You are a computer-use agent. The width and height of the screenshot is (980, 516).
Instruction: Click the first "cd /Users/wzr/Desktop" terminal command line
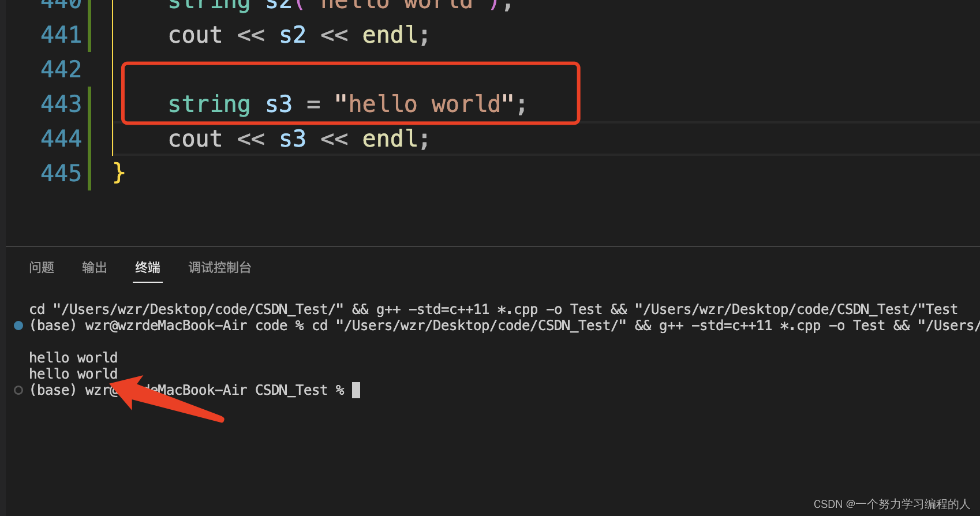pos(493,309)
